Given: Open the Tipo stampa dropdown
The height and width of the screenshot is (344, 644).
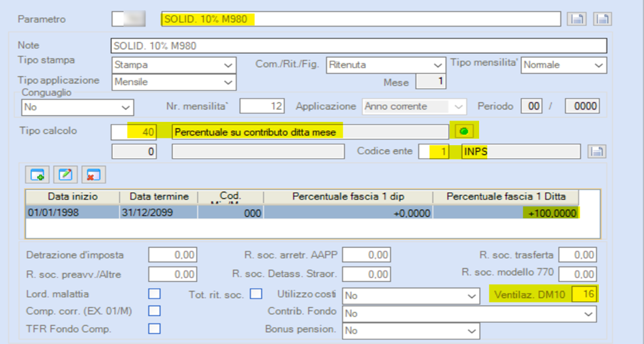Looking at the screenshot, I should [x=174, y=65].
